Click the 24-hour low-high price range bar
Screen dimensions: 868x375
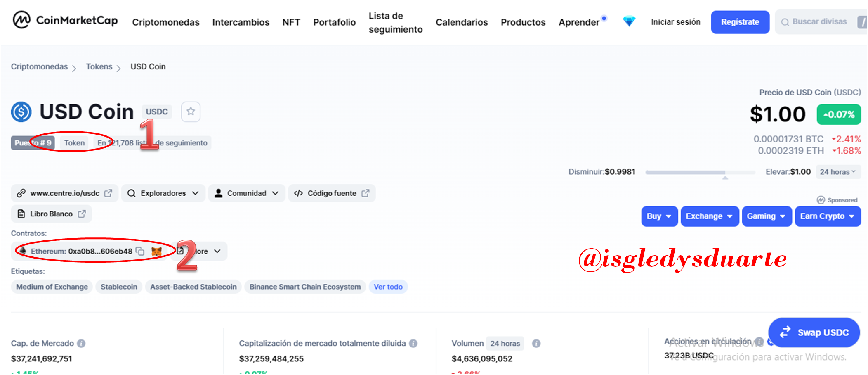pos(700,172)
